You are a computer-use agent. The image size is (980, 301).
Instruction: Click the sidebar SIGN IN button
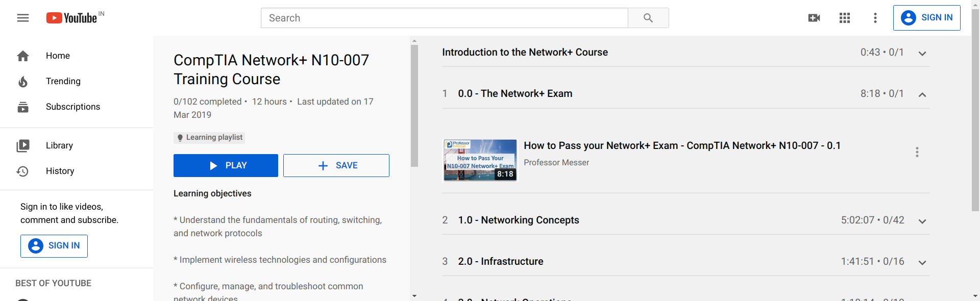[54, 246]
